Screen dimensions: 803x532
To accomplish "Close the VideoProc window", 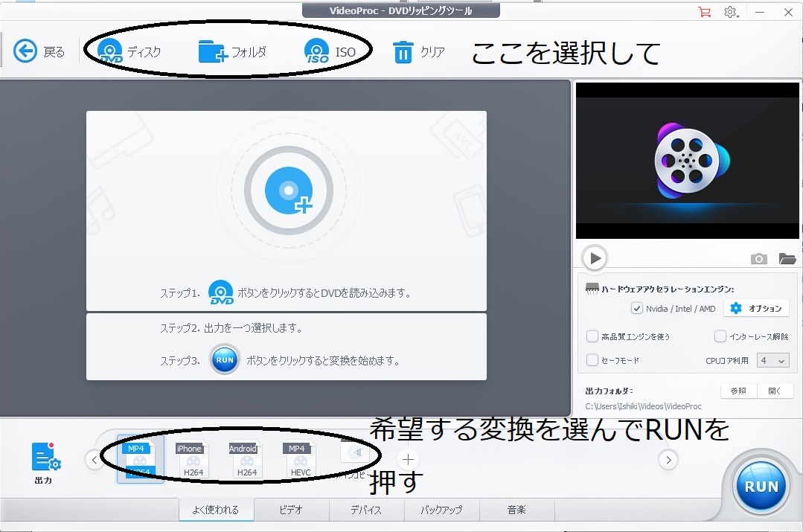I will pyautogui.click(x=788, y=12).
